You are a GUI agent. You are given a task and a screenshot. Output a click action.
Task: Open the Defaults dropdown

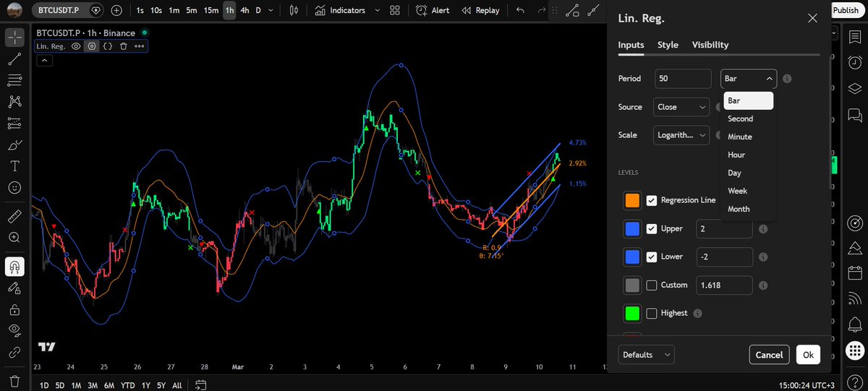pyautogui.click(x=647, y=355)
